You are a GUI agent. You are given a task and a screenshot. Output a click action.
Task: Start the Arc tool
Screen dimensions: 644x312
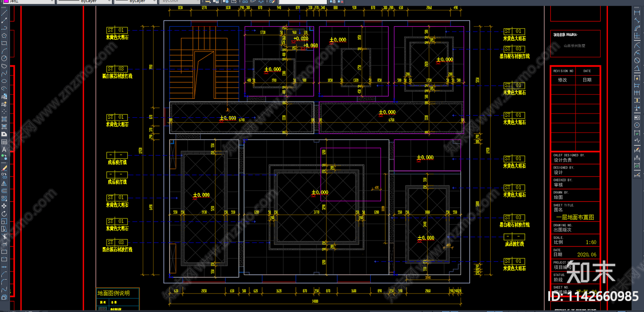4,51
